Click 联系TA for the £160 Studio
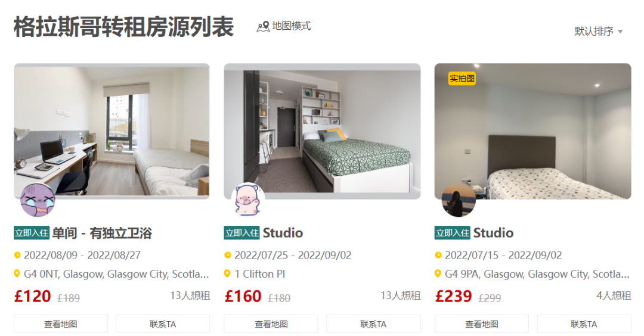Screen dimensions: 644x336 pyautogui.click(x=373, y=323)
